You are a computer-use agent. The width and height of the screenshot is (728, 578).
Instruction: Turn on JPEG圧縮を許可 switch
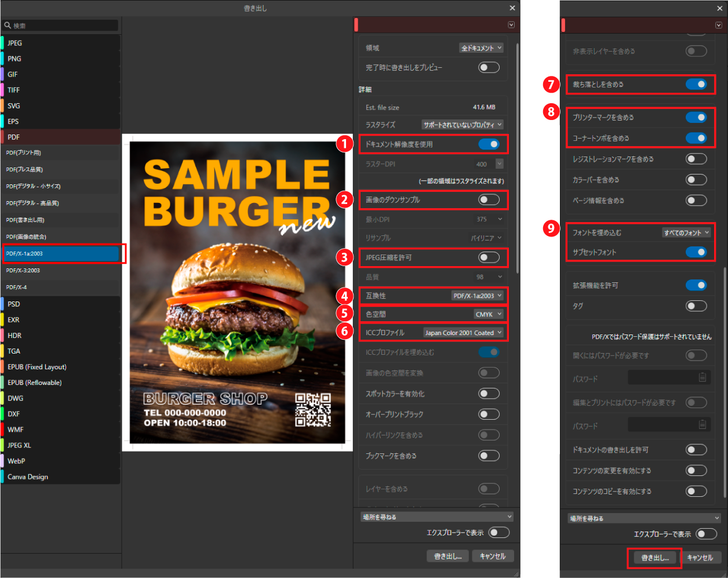(x=489, y=257)
